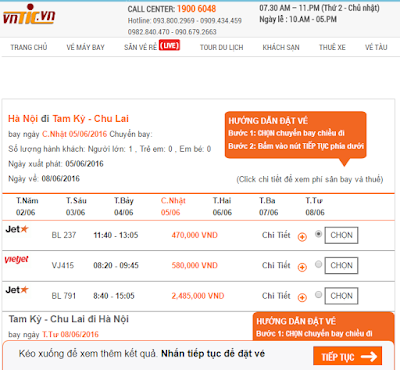This screenshot has height=370, width=400.
Task: Switch to T.Năm 02/06 date tab
Action: point(27,206)
